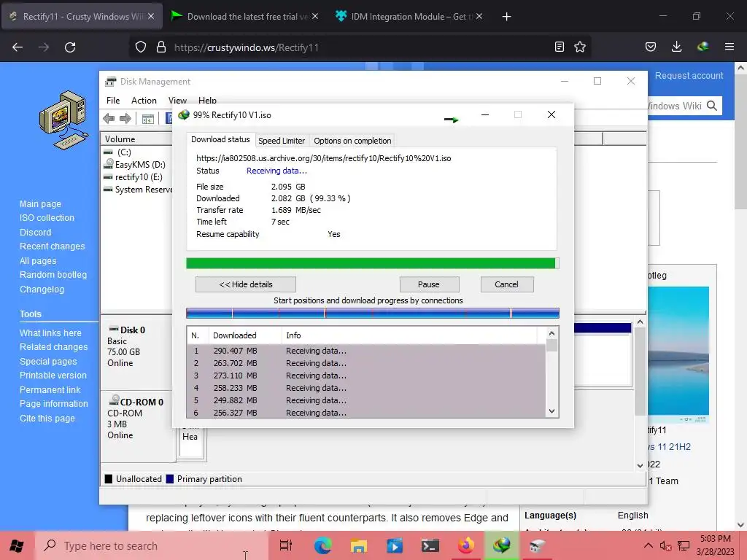Click the site padlock security icon

[161, 47]
